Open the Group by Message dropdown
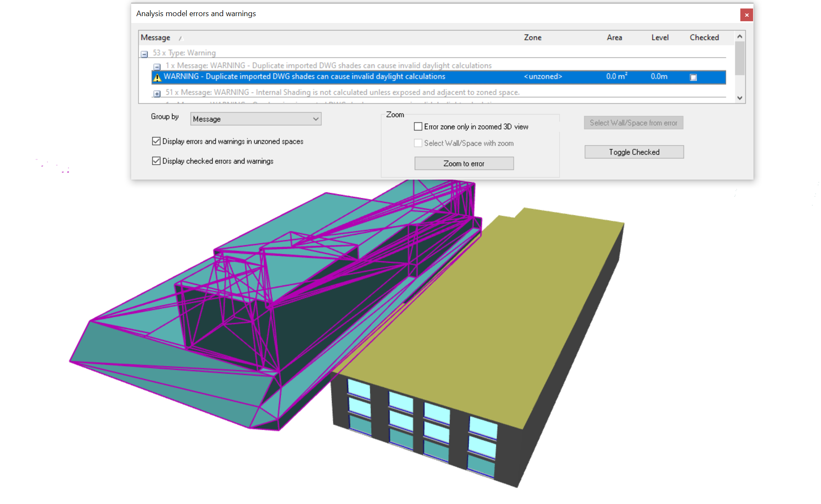The height and width of the screenshot is (504, 821). tap(256, 119)
